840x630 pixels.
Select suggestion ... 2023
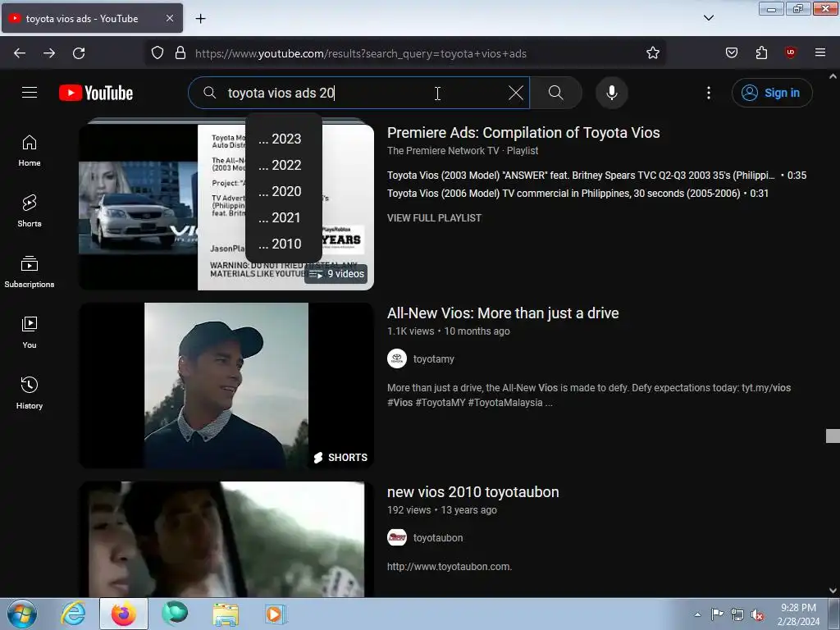284,139
